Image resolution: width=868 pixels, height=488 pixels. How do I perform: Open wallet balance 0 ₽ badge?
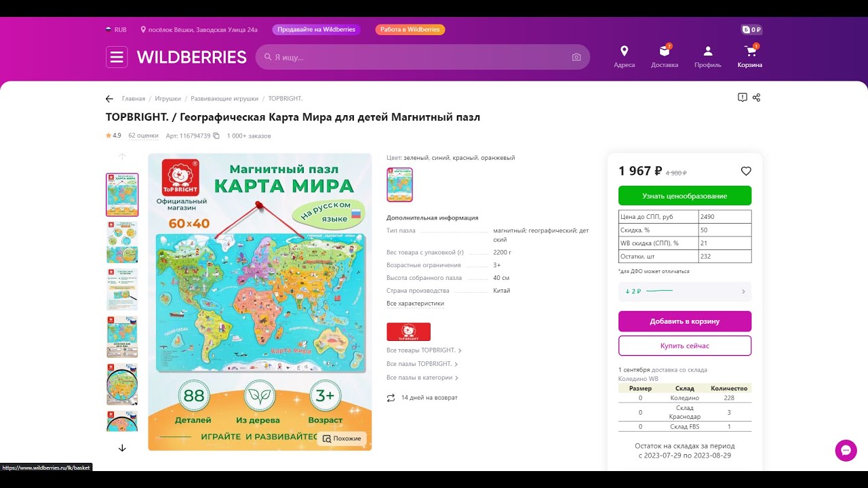pos(752,30)
